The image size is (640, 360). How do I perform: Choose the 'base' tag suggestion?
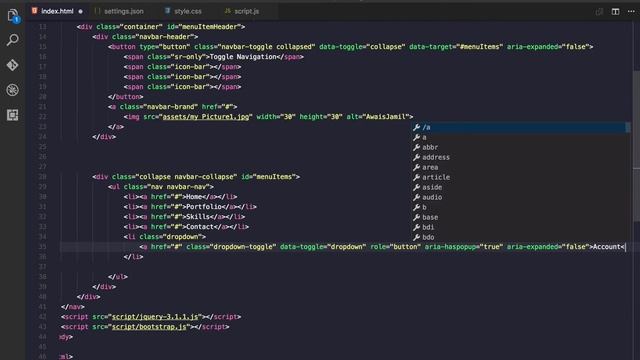pyautogui.click(x=520, y=217)
